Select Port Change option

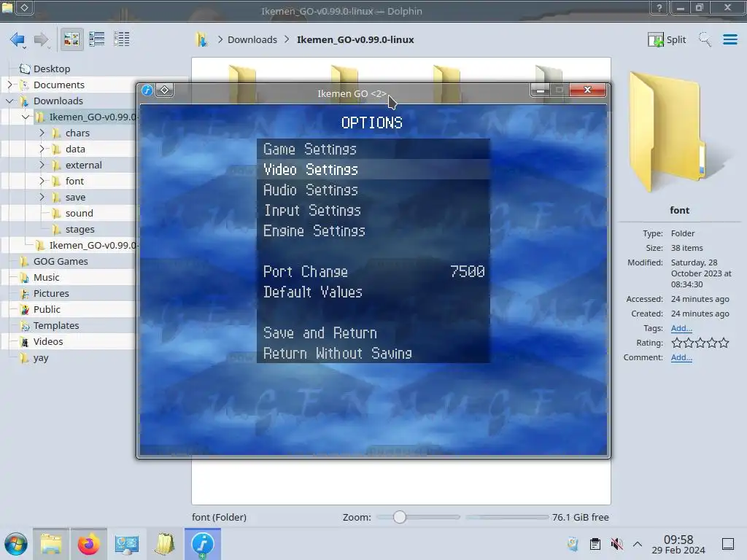373,271
